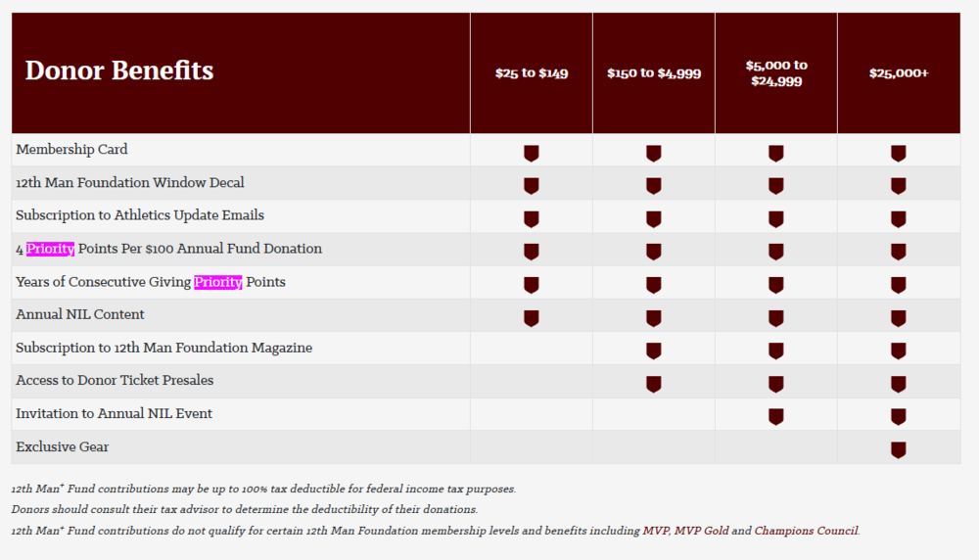Click Annual NIL Content shield under $25,000+
Viewport: 979px width, 560px height.
pyautogui.click(x=899, y=318)
